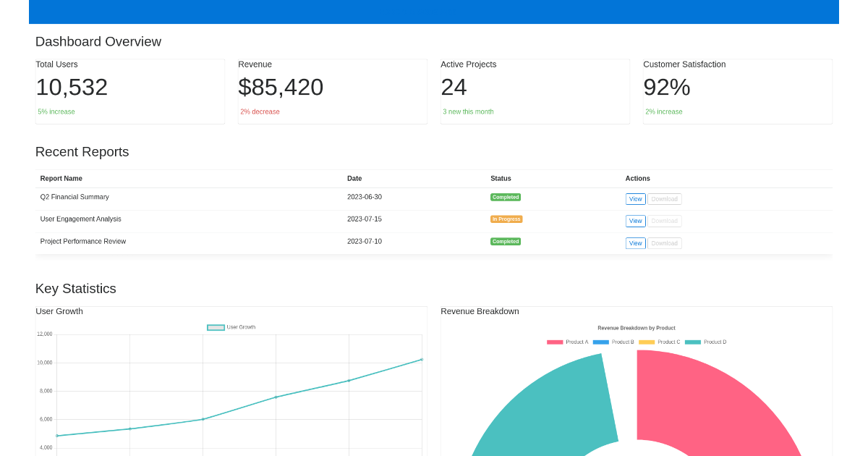Download the Project Performance Review report
This screenshot has width=868, height=456.
(664, 242)
